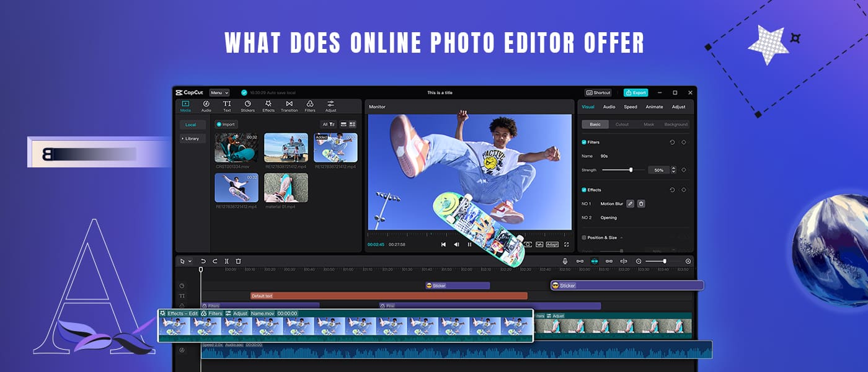Reset the Effects section

(x=672, y=190)
